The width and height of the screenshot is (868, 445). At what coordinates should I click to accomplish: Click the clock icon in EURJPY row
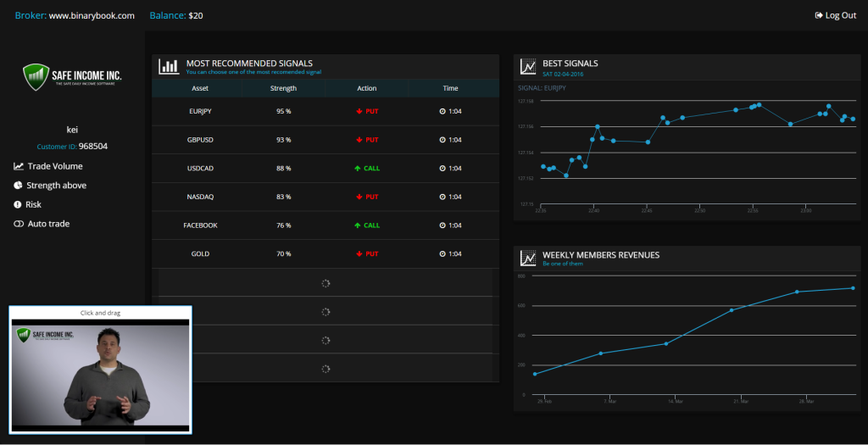[442, 111]
